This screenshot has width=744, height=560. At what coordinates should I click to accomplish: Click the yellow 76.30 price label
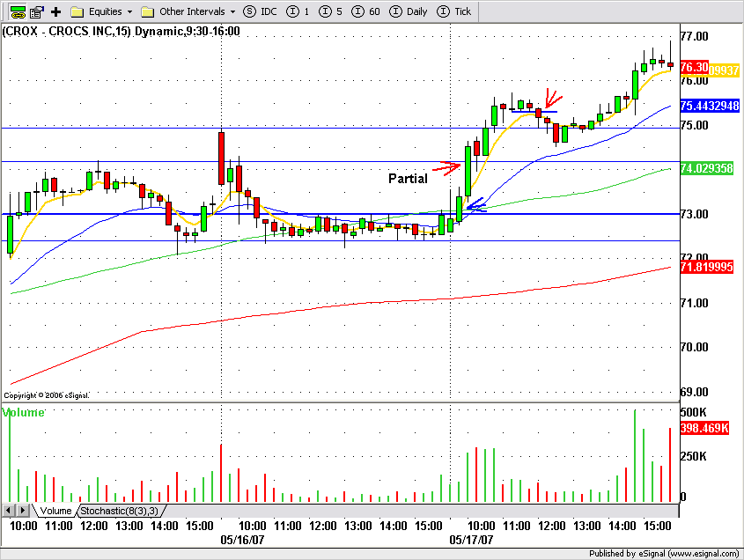point(724,70)
